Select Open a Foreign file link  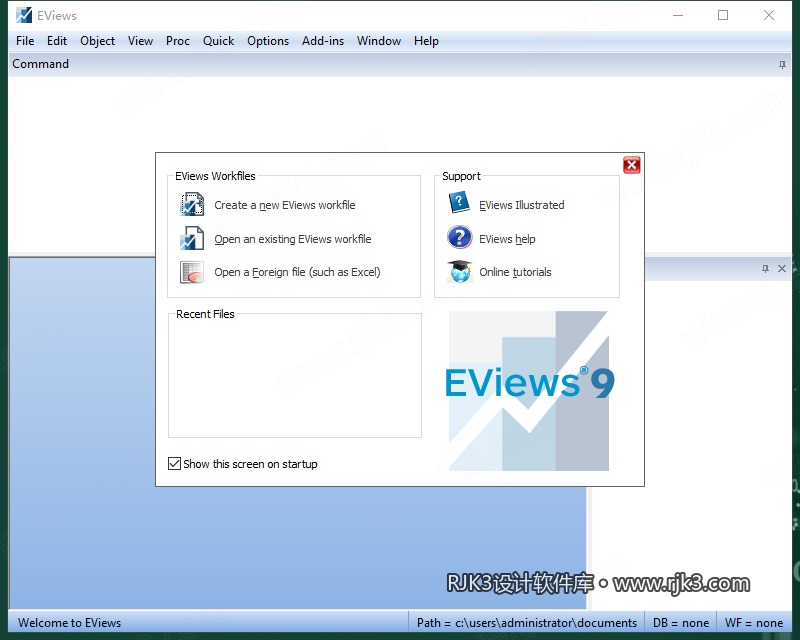[297, 273]
